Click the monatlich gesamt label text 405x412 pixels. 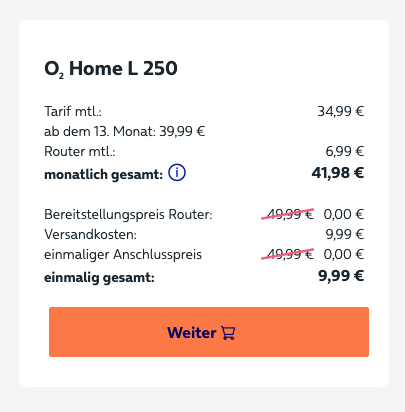click(104, 174)
